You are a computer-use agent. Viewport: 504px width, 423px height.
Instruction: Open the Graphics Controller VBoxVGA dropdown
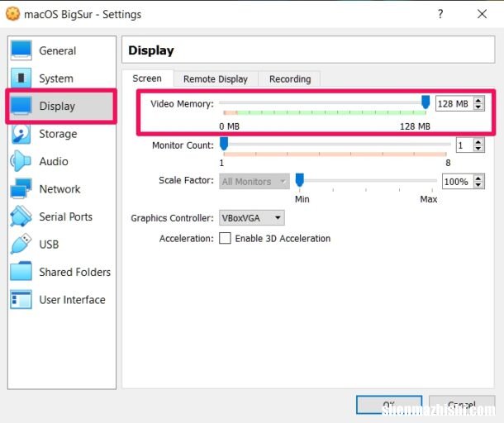(252, 218)
